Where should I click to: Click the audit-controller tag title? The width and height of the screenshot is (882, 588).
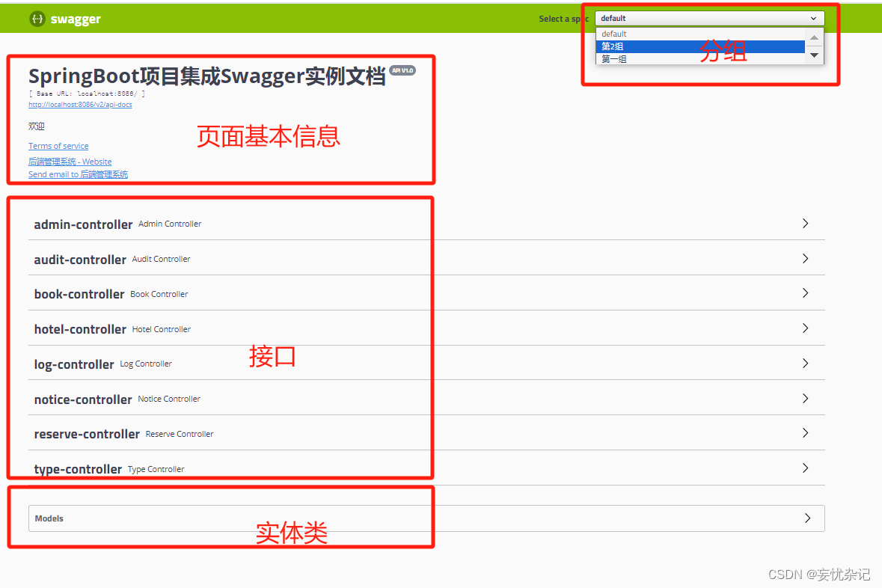pos(80,260)
